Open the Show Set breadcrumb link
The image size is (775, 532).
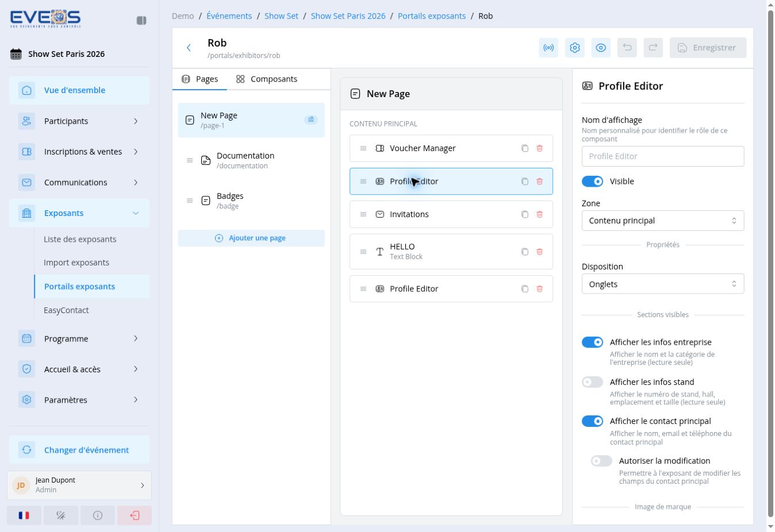[281, 16]
